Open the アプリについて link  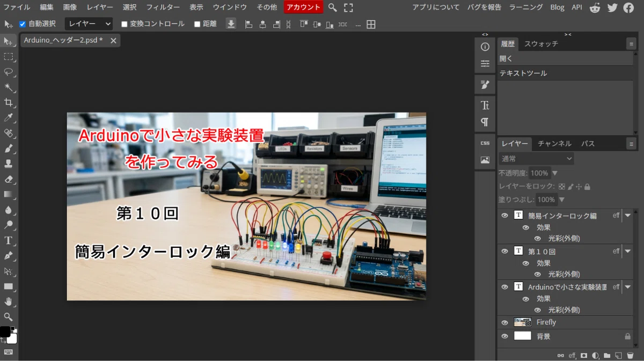(x=436, y=8)
